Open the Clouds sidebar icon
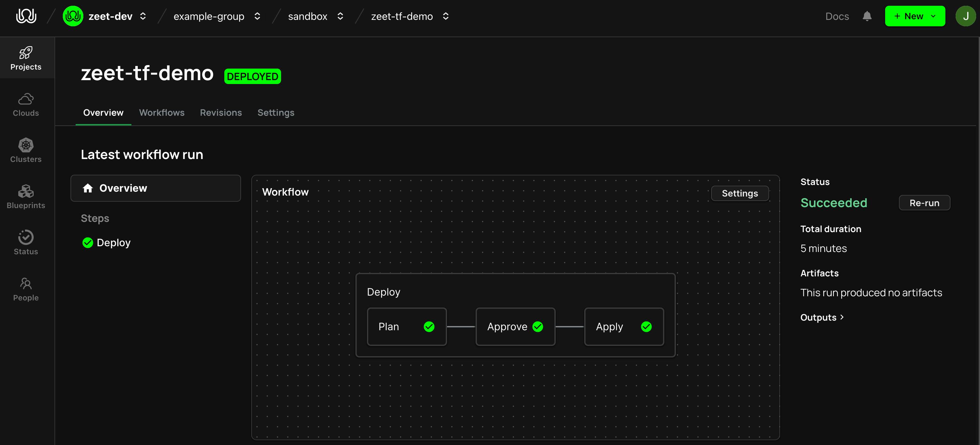 pos(26,99)
